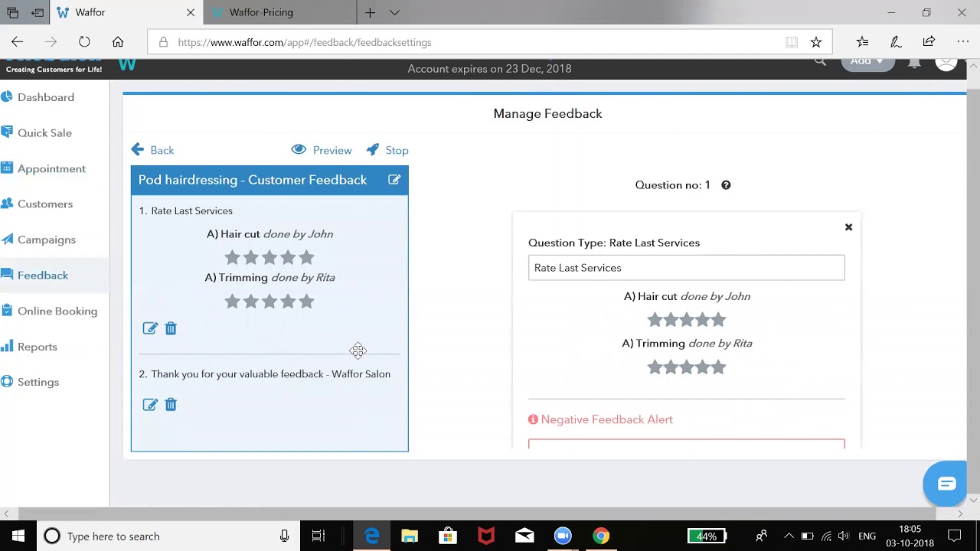The height and width of the screenshot is (551, 980).
Task: Expand the browser tab list chevron
Action: point(394,12)
